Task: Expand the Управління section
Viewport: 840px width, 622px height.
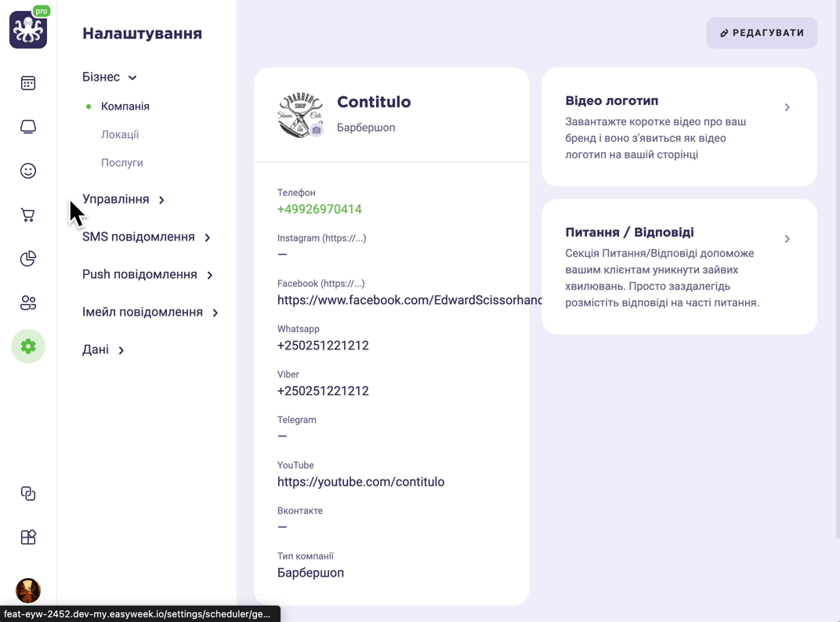Action: [123, 199]
